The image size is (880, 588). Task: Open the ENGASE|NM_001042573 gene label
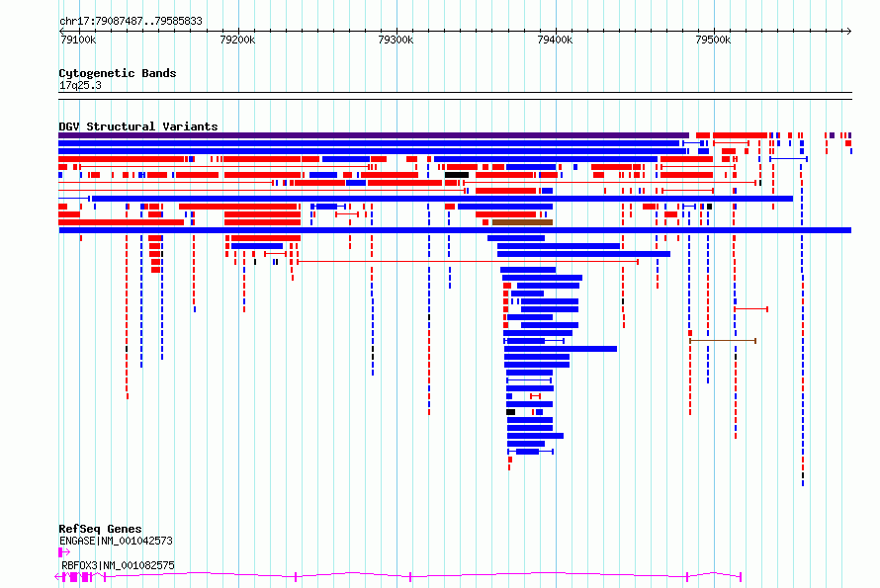(116, 541)
